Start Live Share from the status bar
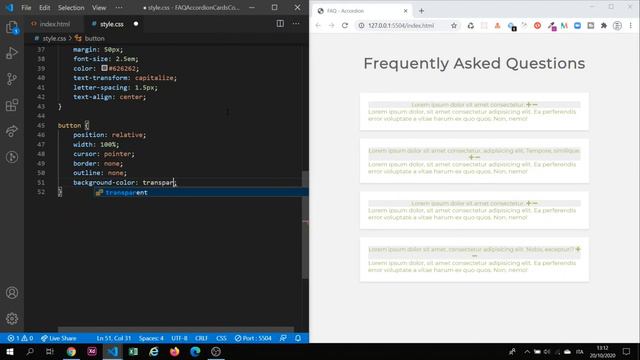The width and height of the screenshot is (640, 360). [58, 338]
